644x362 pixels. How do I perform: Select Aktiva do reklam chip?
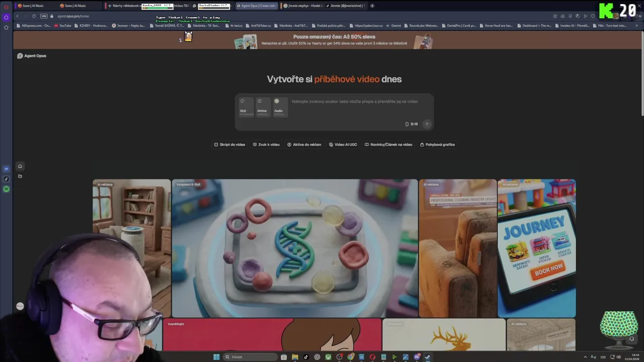coord(304,144)
